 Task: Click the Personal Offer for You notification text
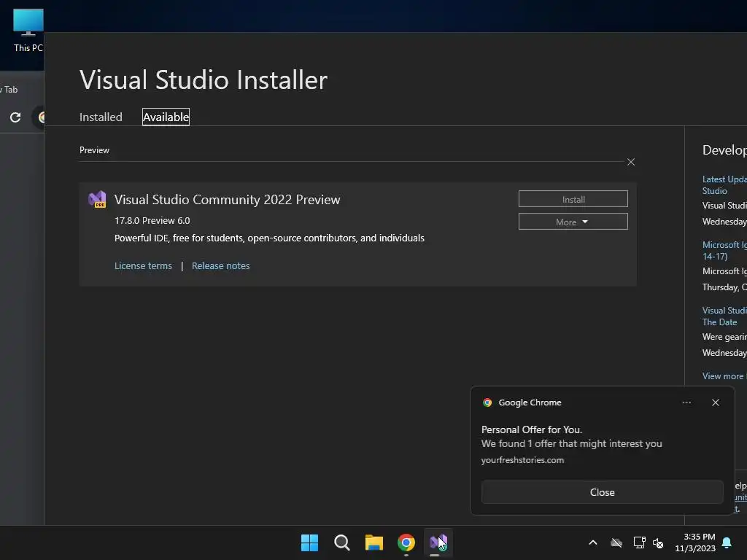pyautogui.click(x=532, y=429)
